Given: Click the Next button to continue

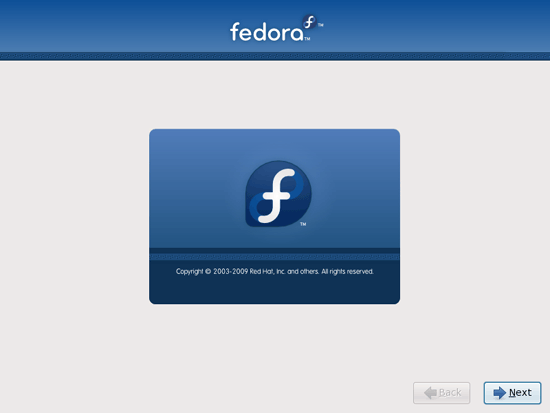Looking at the screenshot, I should tap(512, 393).
